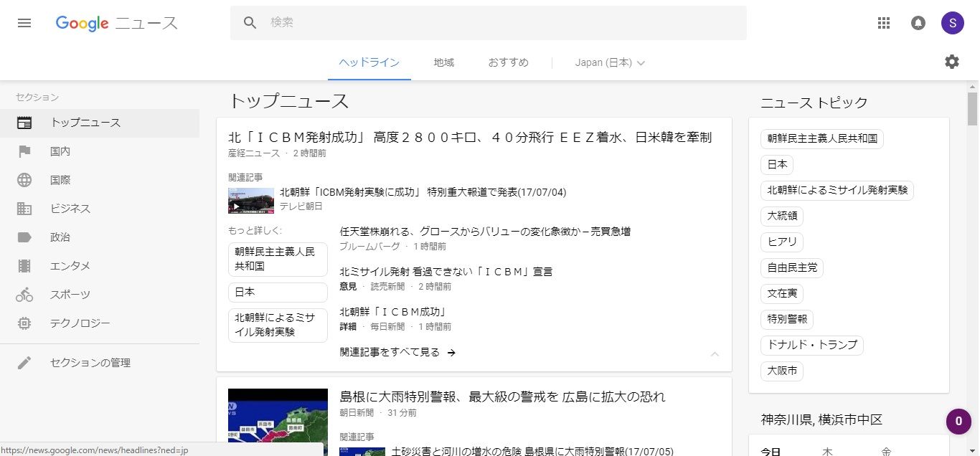Click 日本 chip under もっと詳しく

click(x=278, y=293)
